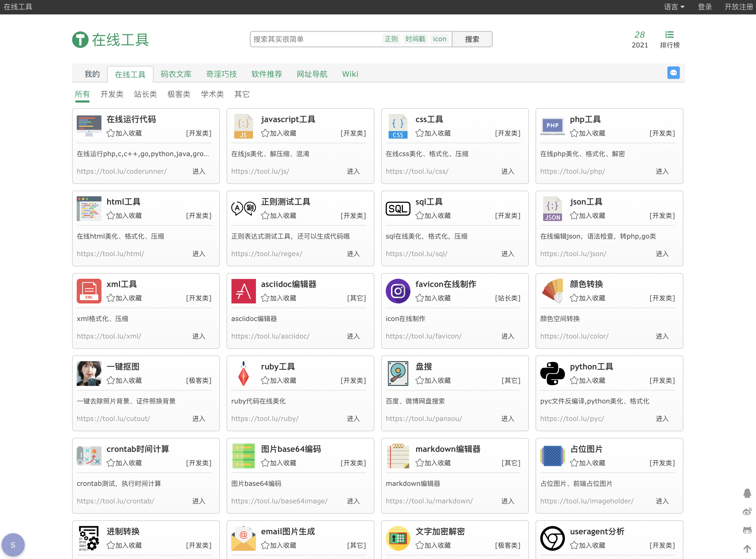The width and height of the screenshot is (756, 559).
Task: Open the Weibo share icon
Action: point(747,512)
